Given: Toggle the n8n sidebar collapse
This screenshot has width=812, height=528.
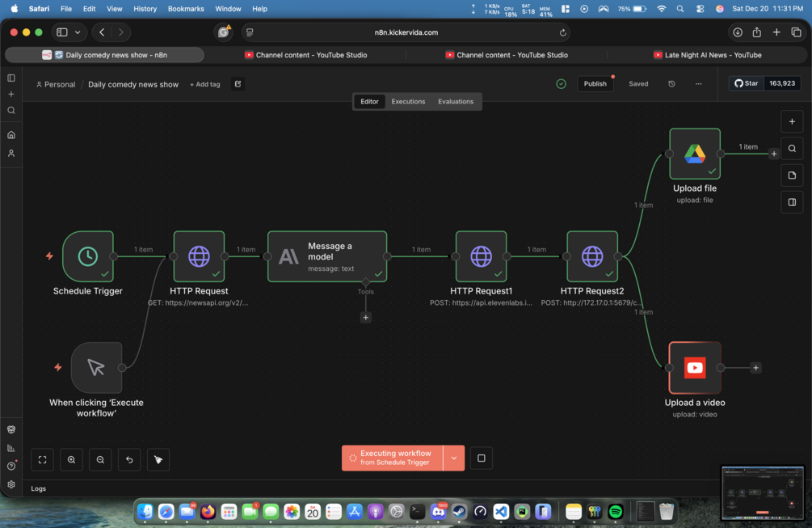Looking at the screenshot, I should pos(11,78).
